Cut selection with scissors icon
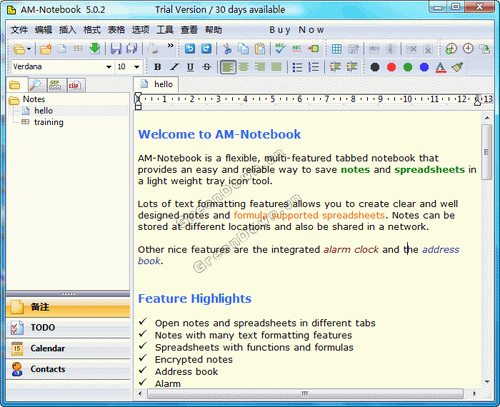500x407 pixels. [227, 49]
